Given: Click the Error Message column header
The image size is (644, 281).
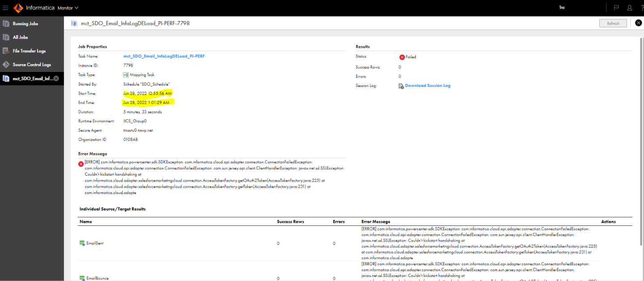Looking at the screenshot, I should [x=376, y=221].
